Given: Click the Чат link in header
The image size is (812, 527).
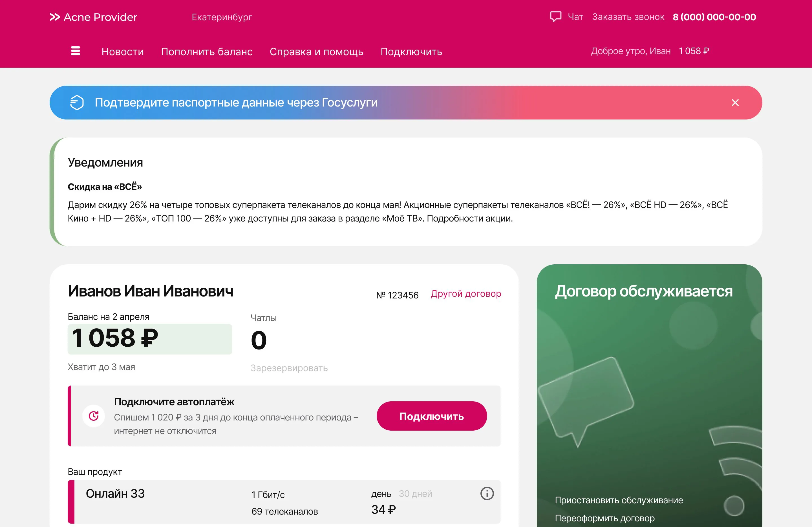Looking at the screenshot, I should [575, 17].
